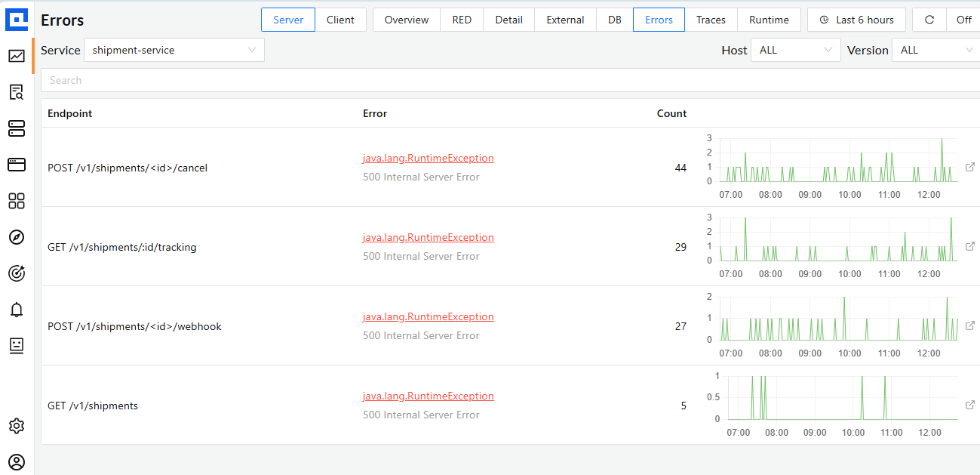This screenshot has width=980, height=475.
Task: Open external link for cancel endpoint row
Action: [970, 167]
